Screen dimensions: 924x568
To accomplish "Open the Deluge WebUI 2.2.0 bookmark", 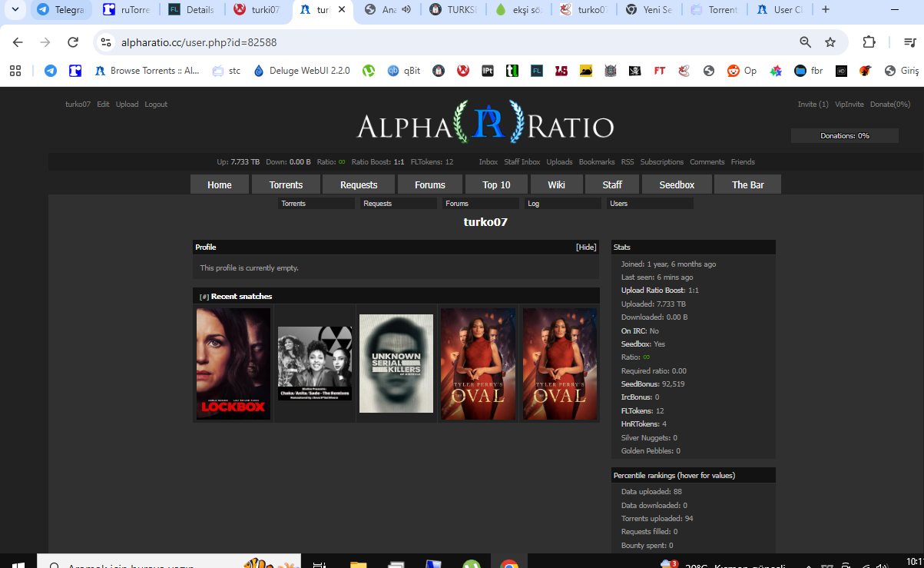I will pos(301,71).
